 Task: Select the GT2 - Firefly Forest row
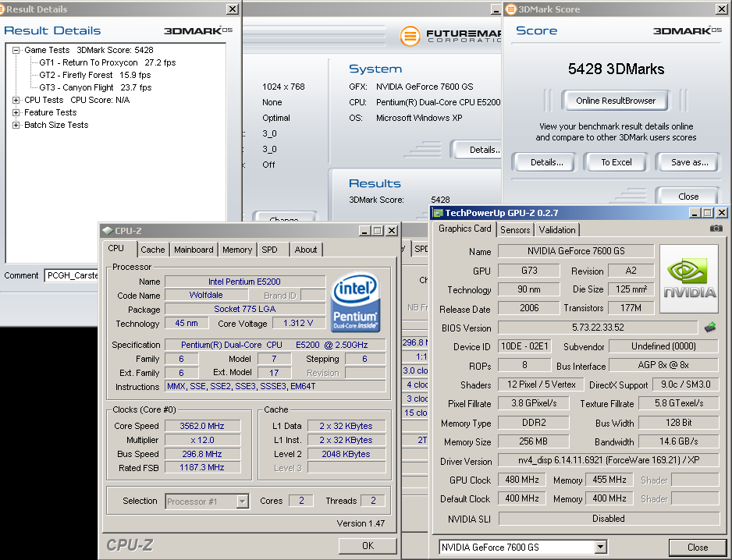coord(94,75)
